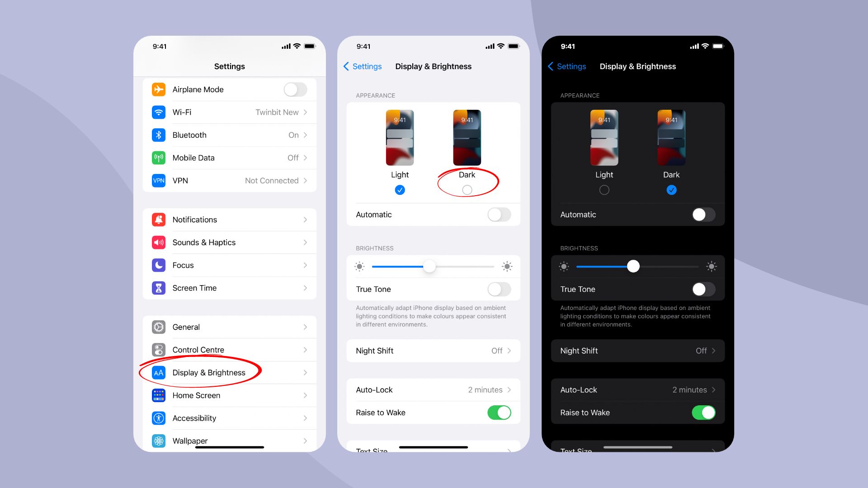
Task: Tap the Display & Brightness AA icon
Action: (x=158, y=372)
